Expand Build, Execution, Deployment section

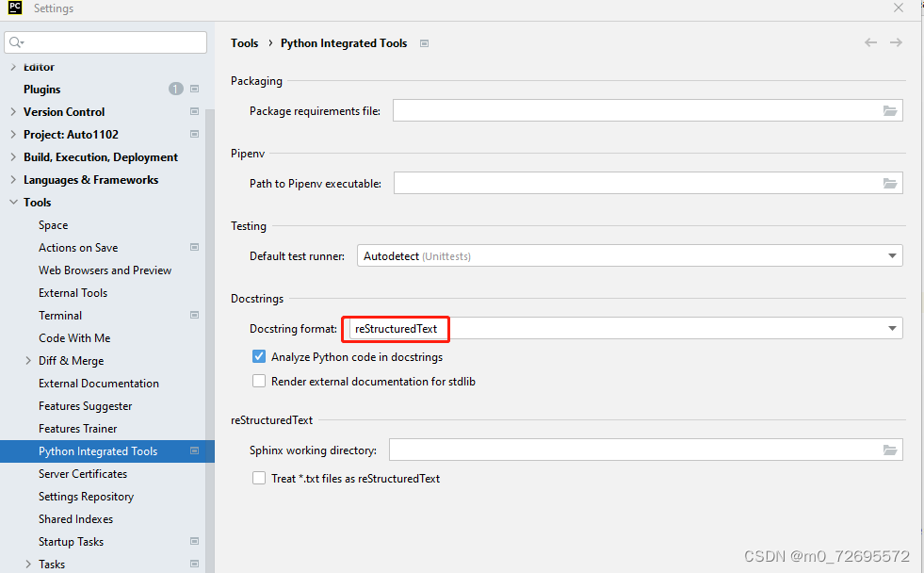pos(13,156)
